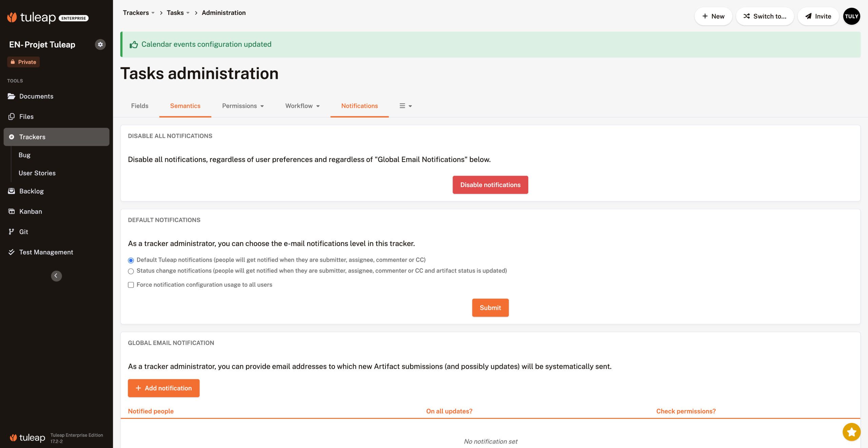Screen dimensions: 868x448
Task: Open Files tool icon in sidebar
Action: coord(12,117)
